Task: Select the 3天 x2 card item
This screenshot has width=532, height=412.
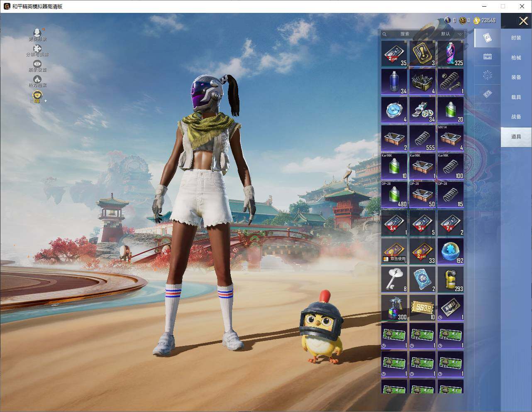Action: coord(422,223)
